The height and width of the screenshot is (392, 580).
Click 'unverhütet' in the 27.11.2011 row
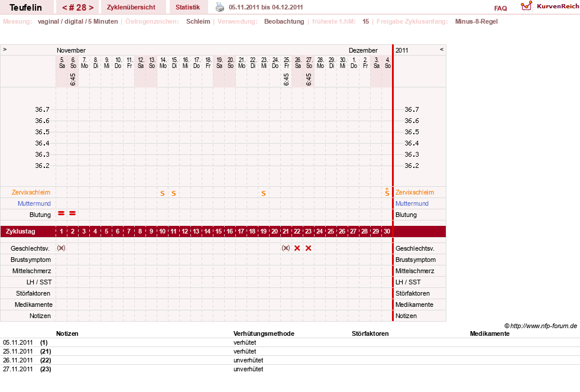coord(248,369)
